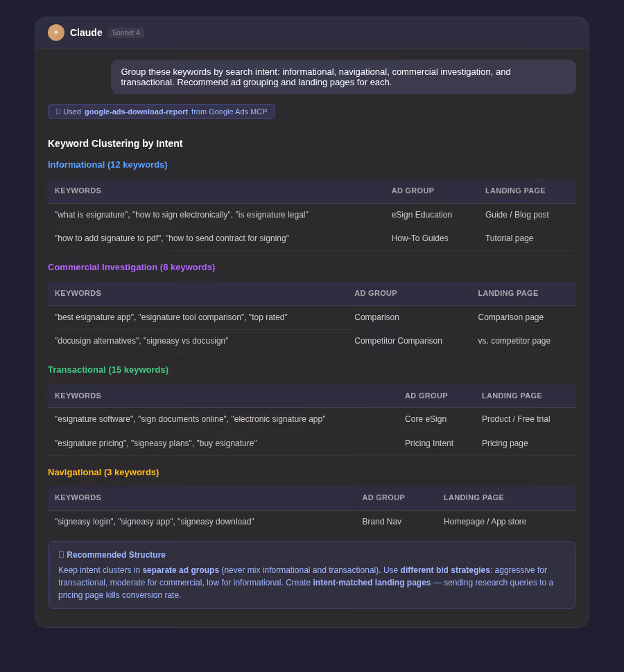624x672 pixels.
Task: Click the "docusign alternatives" keywords row
Action: [312, 341]
